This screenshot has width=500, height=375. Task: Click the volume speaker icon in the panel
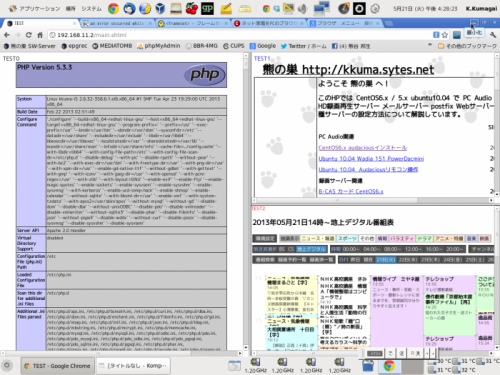pyautogui.click(x=302, y=8)
